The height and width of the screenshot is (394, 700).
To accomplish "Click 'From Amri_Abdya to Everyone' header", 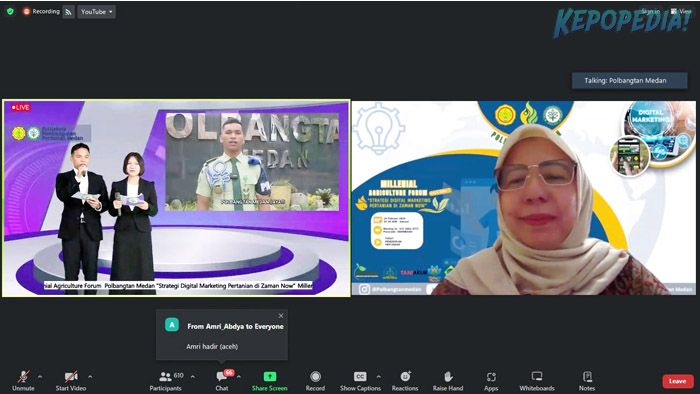I will (235, 327).
